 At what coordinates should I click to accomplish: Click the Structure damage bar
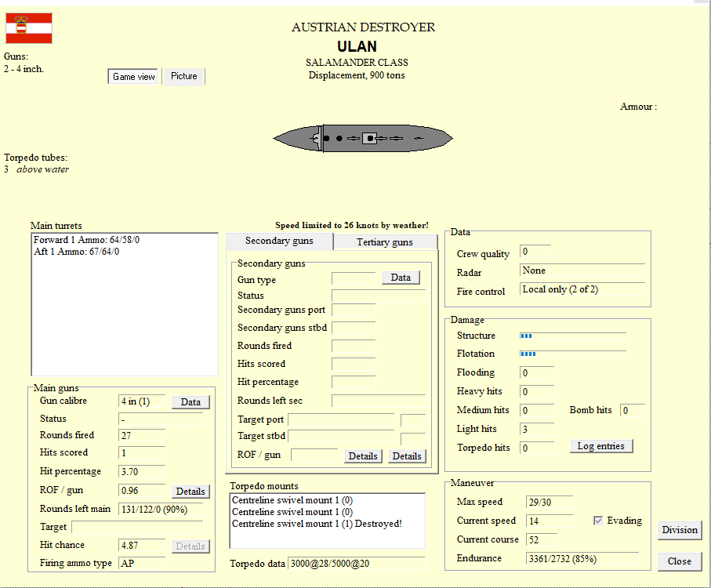tap(573, 336)
